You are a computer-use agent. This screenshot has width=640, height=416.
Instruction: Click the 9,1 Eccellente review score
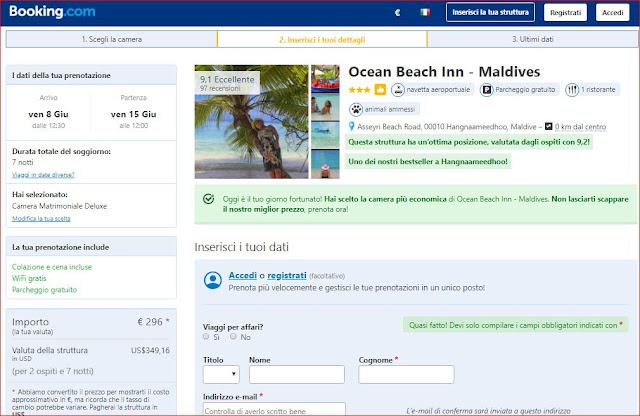pyautogui.click(x=227, y=79)
